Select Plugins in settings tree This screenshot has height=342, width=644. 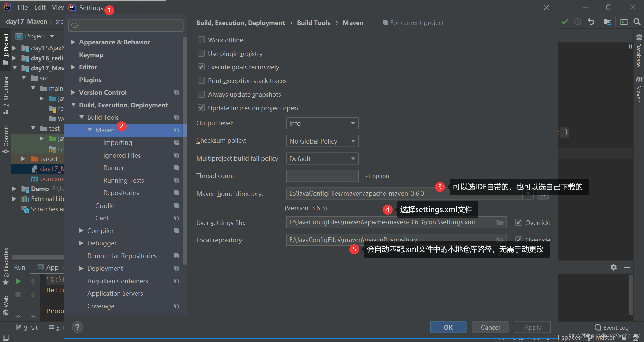(x=90, y=80)
